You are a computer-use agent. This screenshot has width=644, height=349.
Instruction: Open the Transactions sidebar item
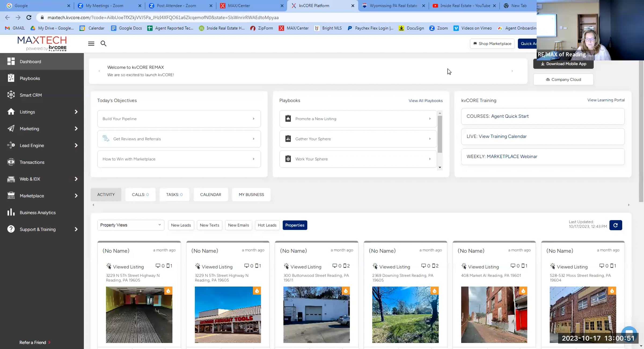point(32,162)
